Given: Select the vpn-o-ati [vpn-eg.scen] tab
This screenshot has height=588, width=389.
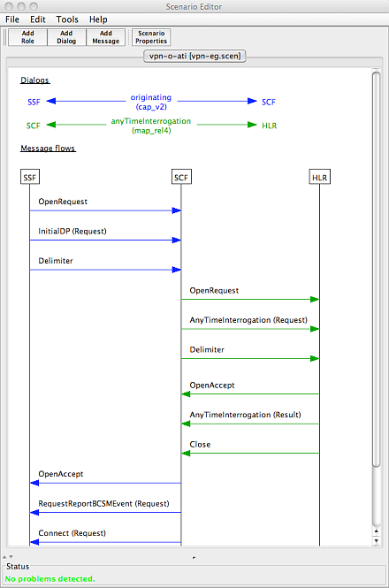Looking at the screenshot, I should [194, 57].
